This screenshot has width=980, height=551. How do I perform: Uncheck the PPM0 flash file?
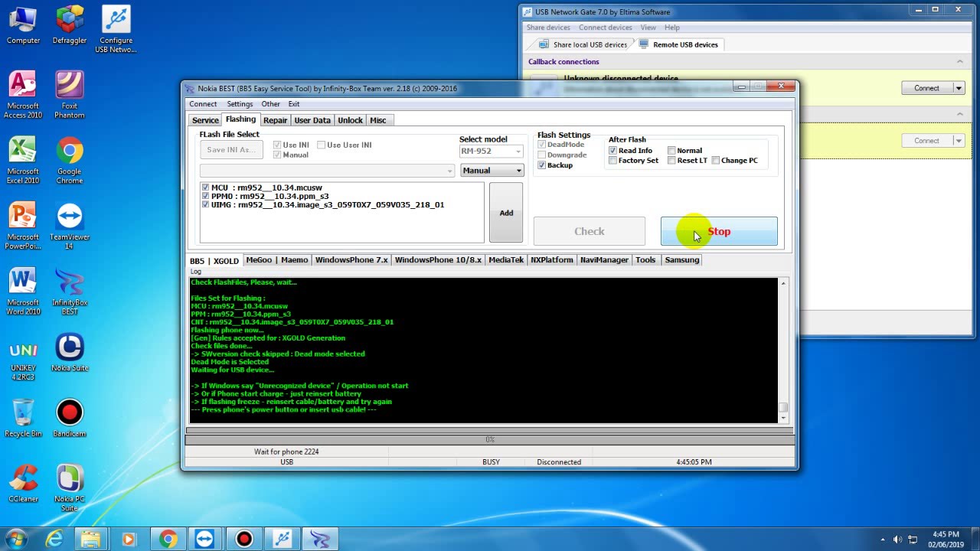click(x=205, y=196)
